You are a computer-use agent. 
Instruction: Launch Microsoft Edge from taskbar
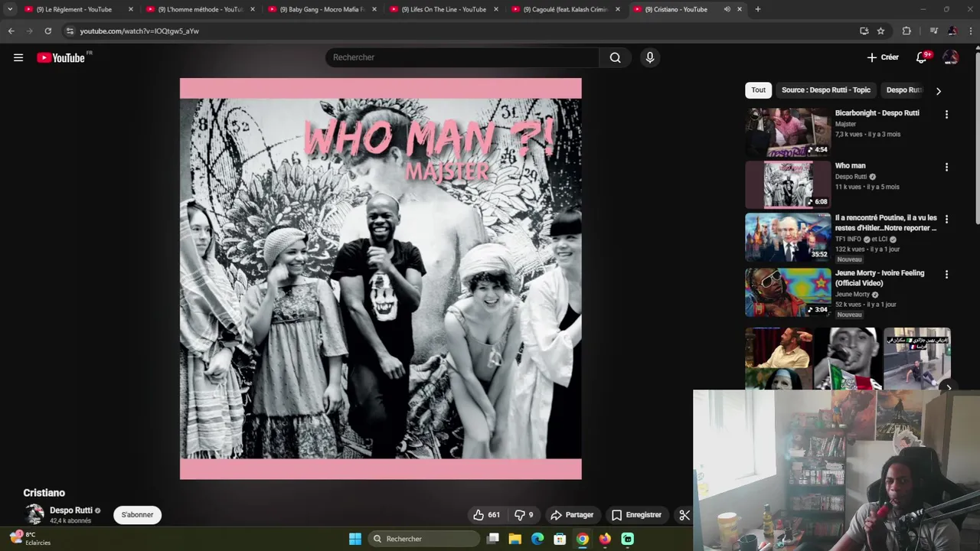point(537,539)
